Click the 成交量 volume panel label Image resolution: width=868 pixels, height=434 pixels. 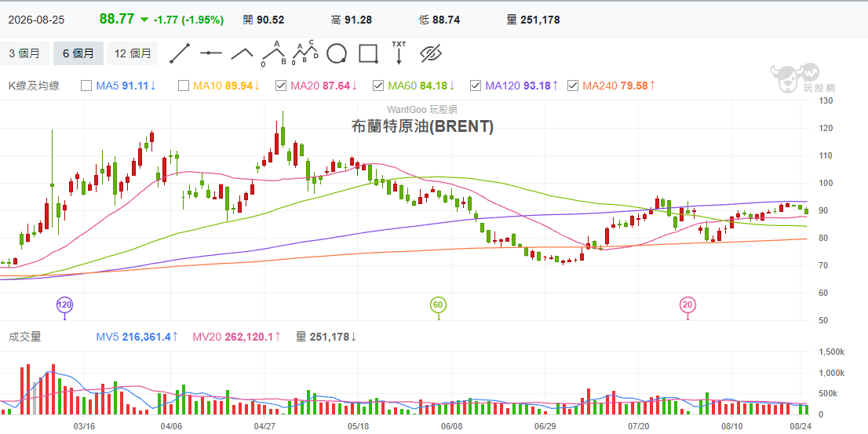point(24,337)
